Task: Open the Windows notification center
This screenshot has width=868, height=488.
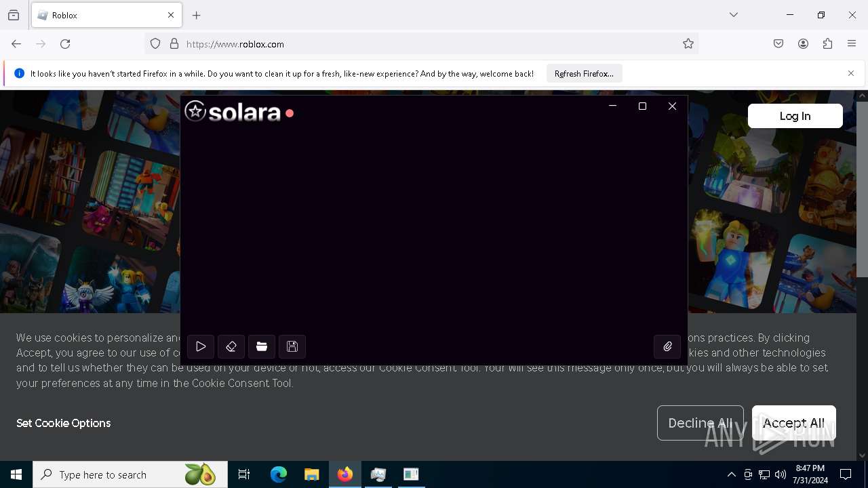Action: 846,474
